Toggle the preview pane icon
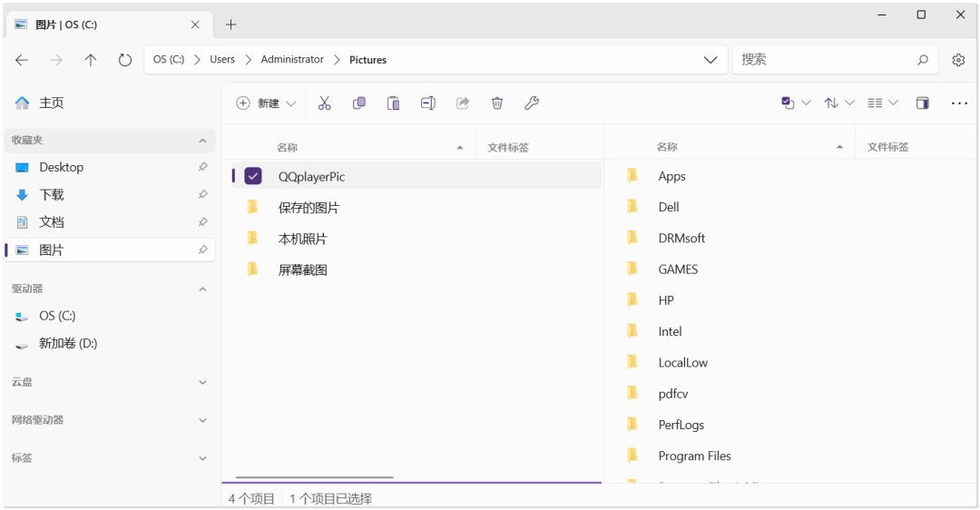 922,103
